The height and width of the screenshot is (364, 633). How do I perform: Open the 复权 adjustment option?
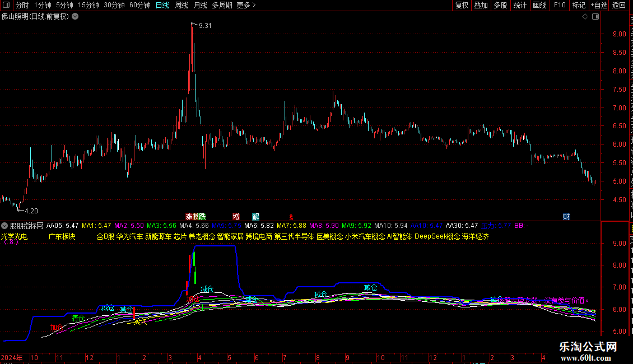click(462, 5)
